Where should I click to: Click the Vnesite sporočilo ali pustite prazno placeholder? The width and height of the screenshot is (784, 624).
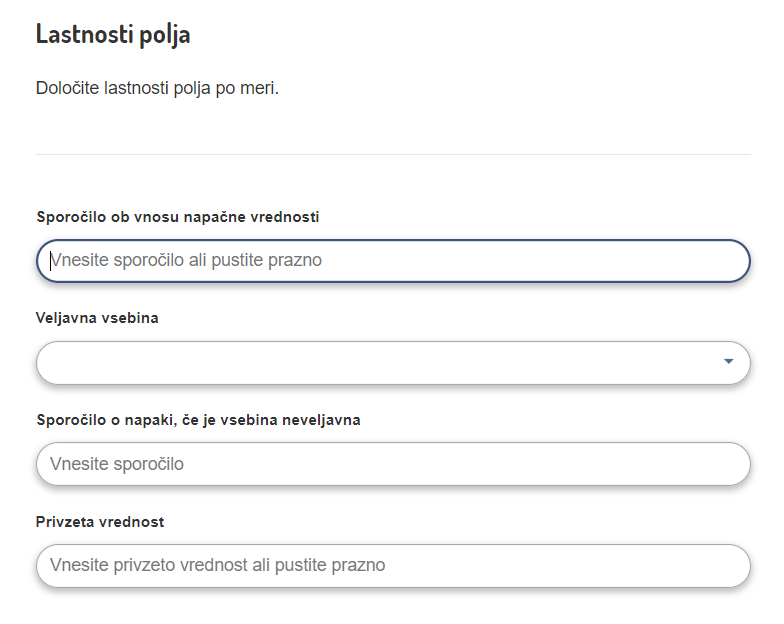(x=186, y=260)
